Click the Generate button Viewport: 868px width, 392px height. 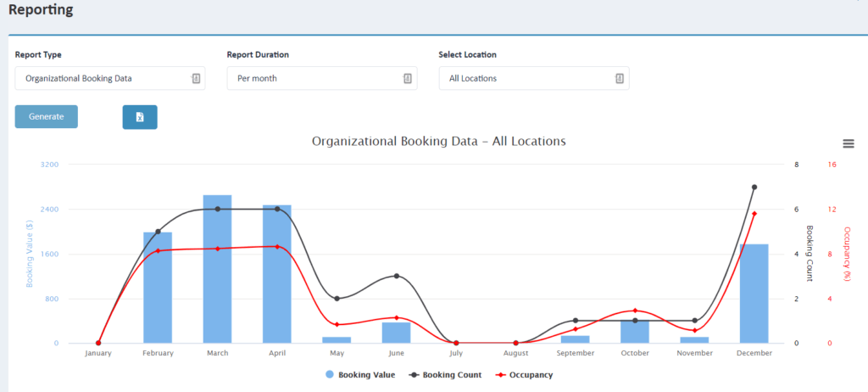click(47, 116)
